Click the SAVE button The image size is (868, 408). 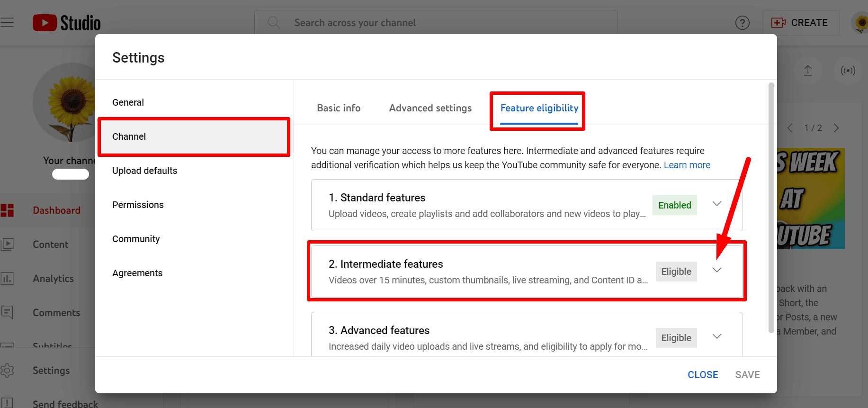(747, 375)
